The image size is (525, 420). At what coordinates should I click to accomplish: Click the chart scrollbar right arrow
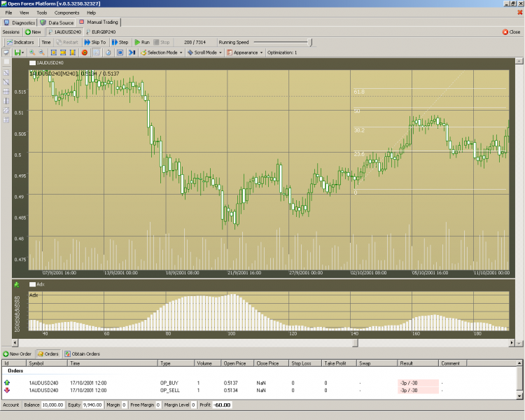coord(512,342)
